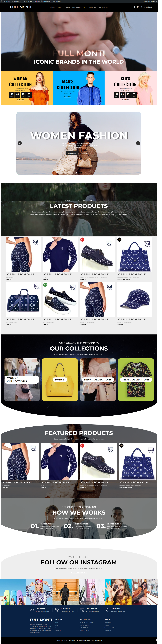
Task: Click the Open Shop slider button
Action: 86,153
